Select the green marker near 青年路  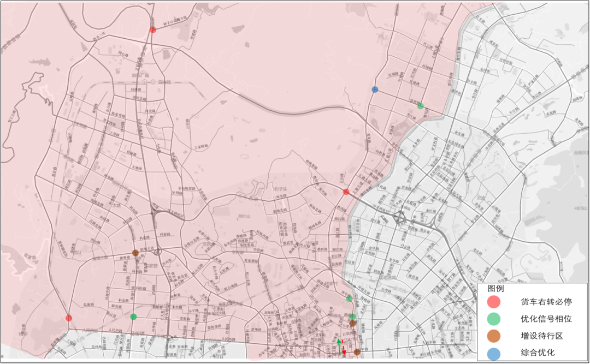pyautogui.click(x=349, y=299)
